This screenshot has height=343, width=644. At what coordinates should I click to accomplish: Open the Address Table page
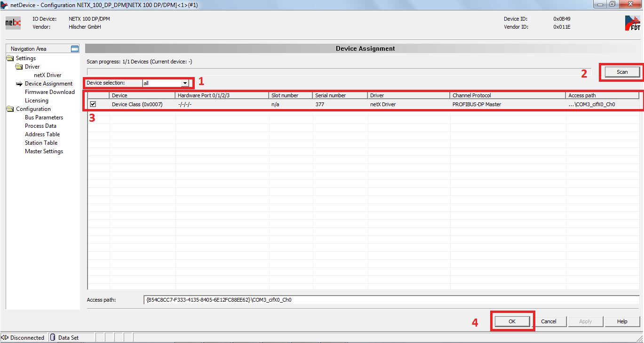42,134
